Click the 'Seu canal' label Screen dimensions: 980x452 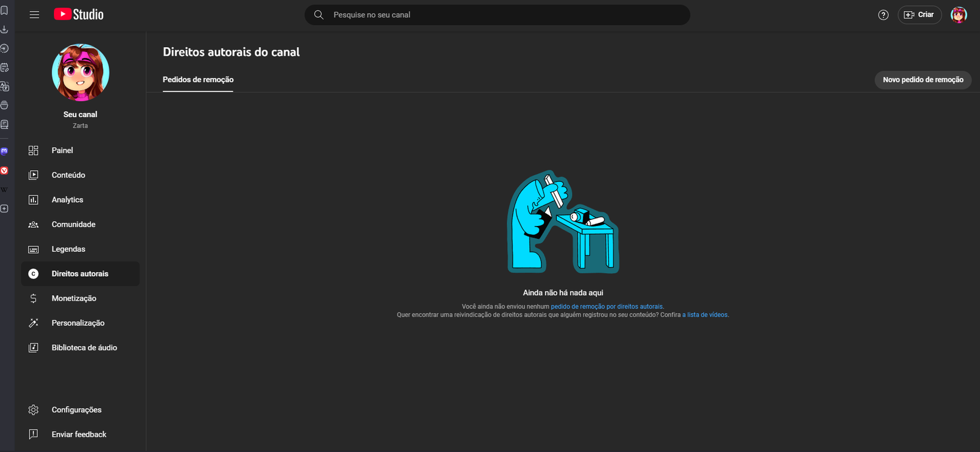tap(80, 115)
